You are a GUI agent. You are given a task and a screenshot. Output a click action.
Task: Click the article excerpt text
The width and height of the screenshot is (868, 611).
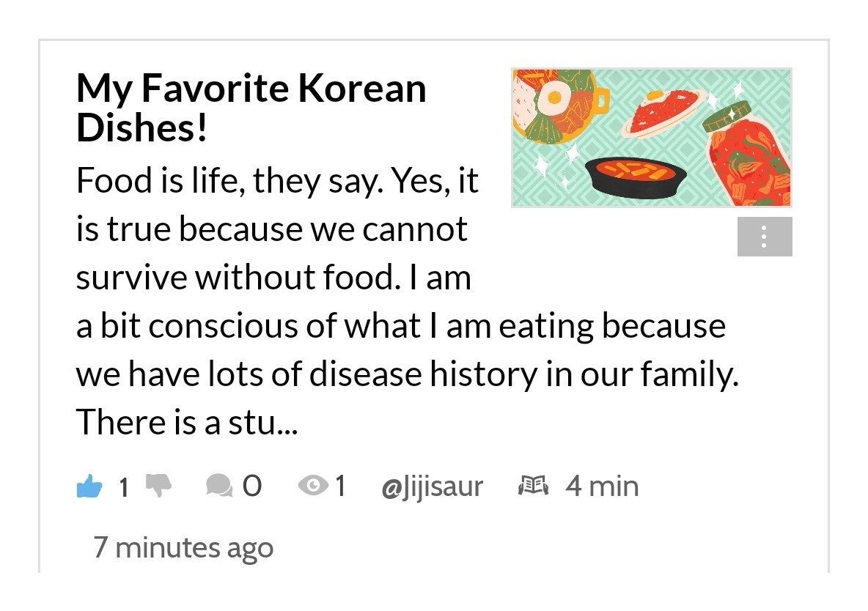(408, 301)
